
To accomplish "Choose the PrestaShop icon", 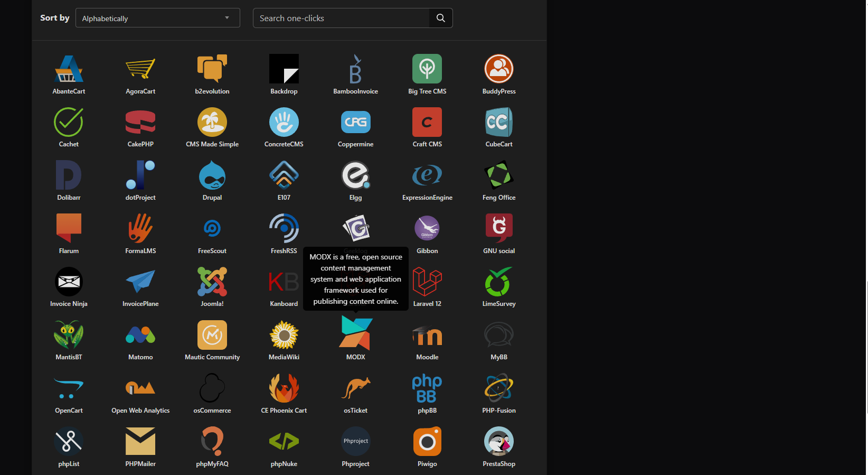I will coord(499,441).
